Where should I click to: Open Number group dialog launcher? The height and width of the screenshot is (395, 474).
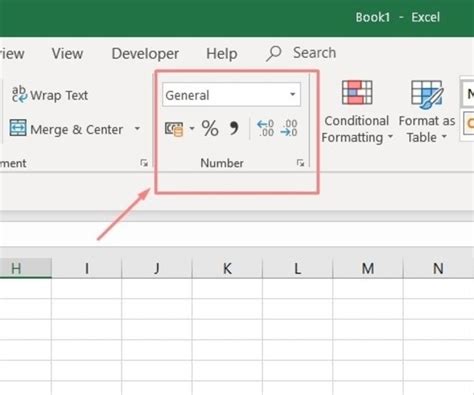[x=300, y=163]
